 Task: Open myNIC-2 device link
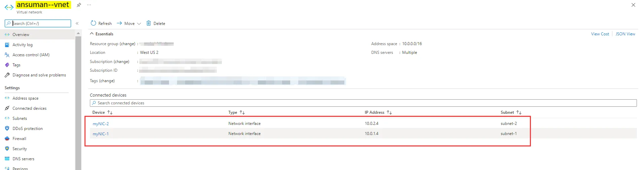[101, 124]
